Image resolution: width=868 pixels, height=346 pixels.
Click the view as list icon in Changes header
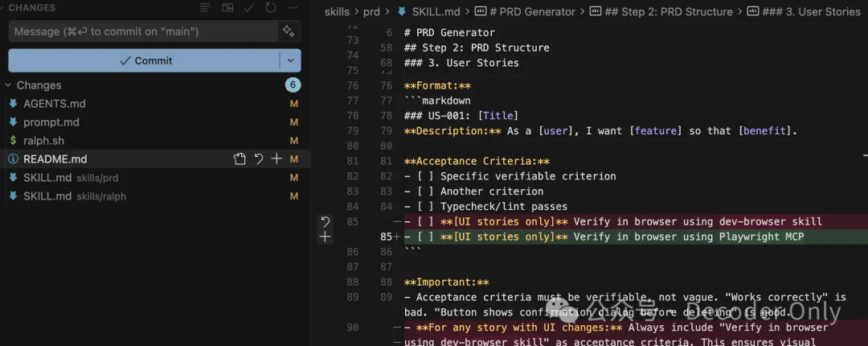tap(206, 8)
